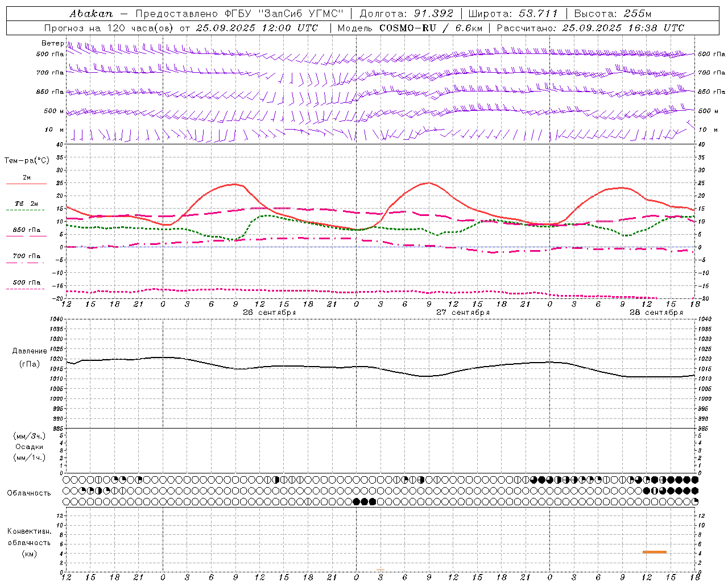Click the 'Модель COSMO-RU / 6.6км' model label

(410, 28)
